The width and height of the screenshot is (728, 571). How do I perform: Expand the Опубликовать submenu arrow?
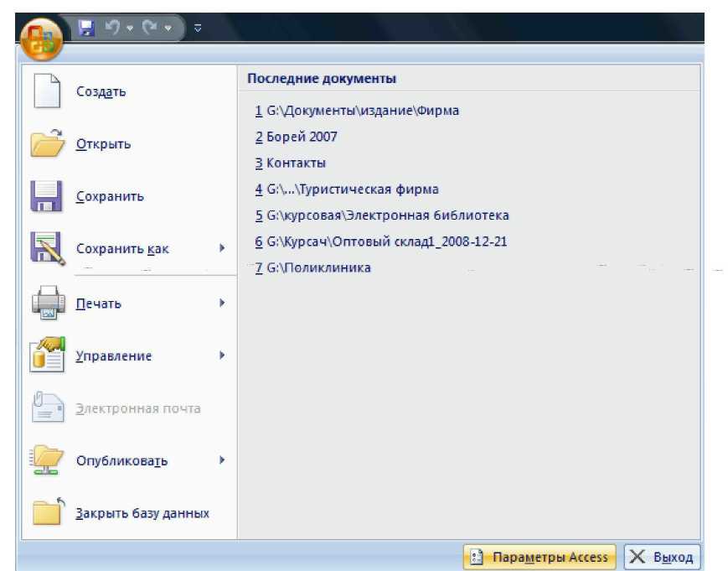click(222, 460)
